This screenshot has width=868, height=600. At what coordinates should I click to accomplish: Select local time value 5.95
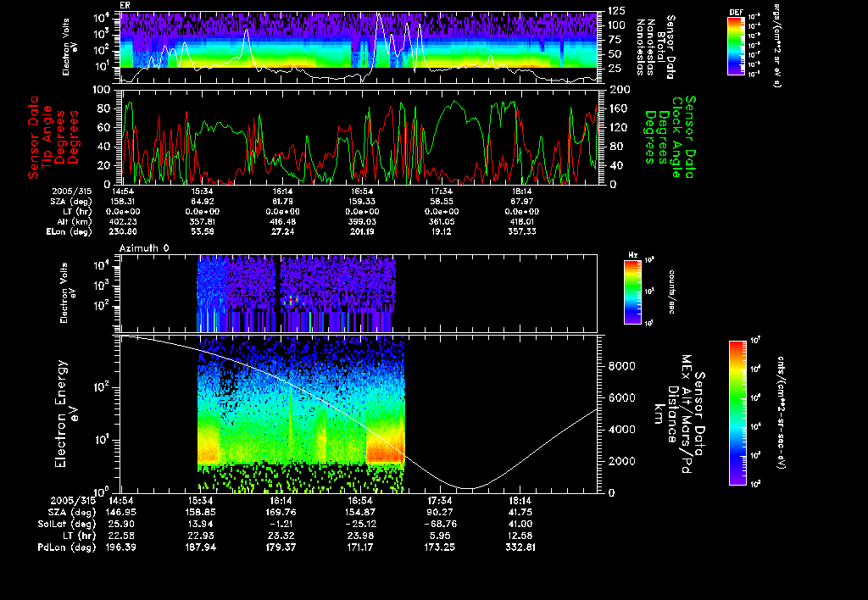[440, 536]
